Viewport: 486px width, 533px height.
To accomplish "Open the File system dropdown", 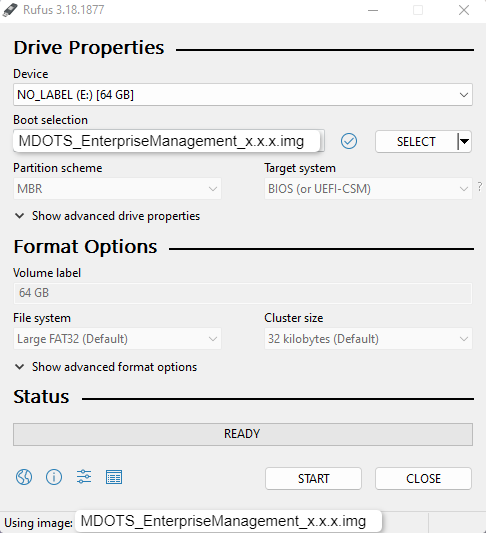I will click(x=117, y=339).
